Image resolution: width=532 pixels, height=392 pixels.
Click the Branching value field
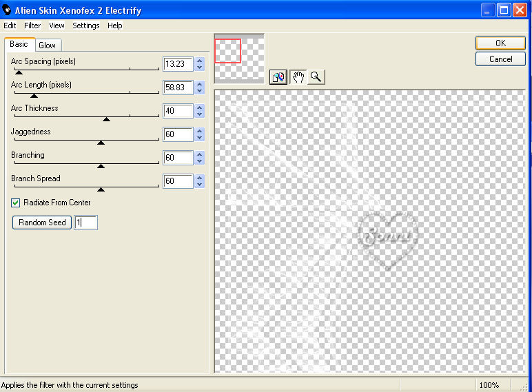pyautogui.click(x=178, y=158)
